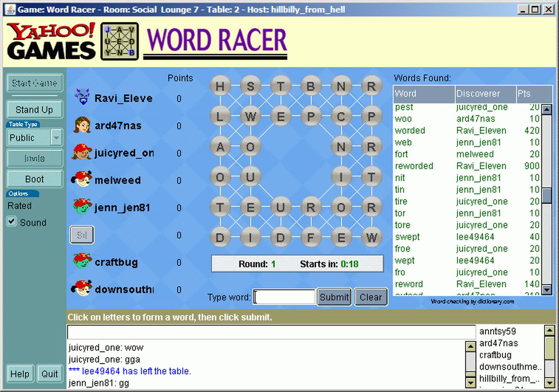Select the word "worded" in Words Found
This screenshot has height=392, width=559.
coord(410,130)
